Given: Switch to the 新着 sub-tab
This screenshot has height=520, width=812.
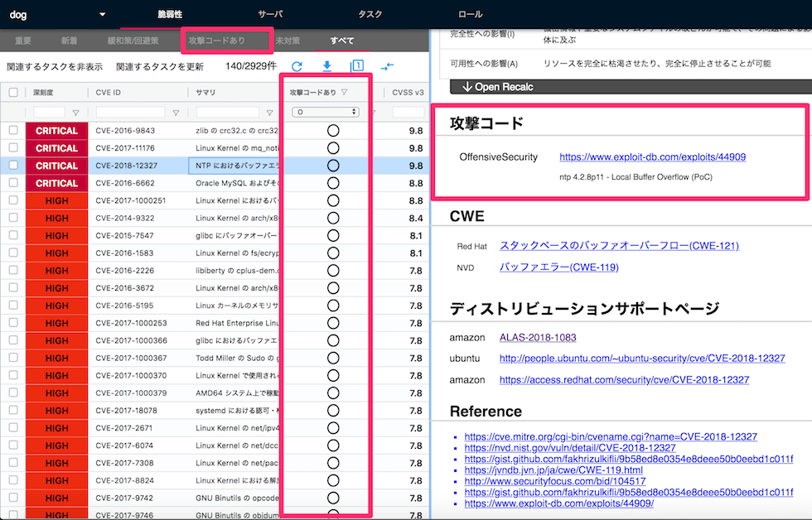Looking at the screenshot, I should [69, 41].
